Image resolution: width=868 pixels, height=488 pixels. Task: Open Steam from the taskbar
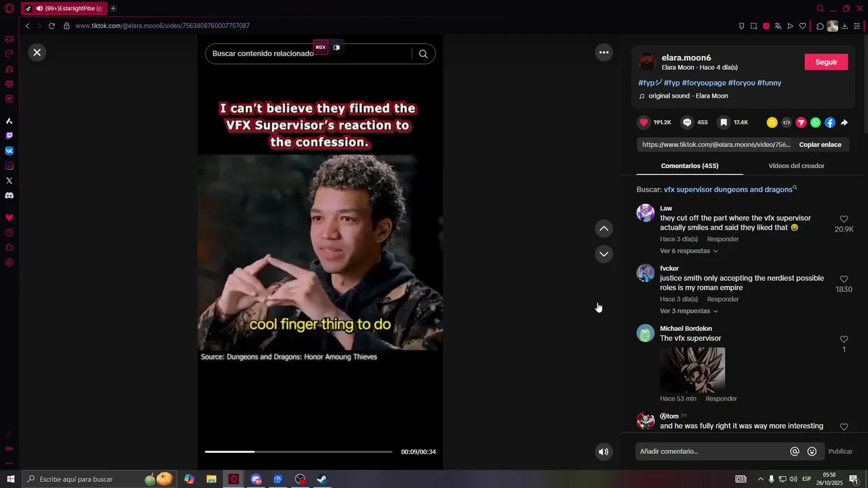point(322,479)
